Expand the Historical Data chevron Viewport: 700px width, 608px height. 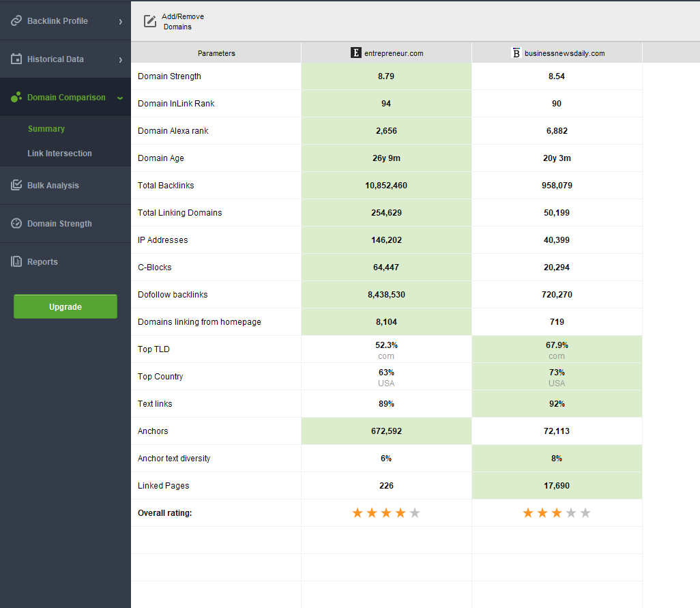[x=121, y=60]
